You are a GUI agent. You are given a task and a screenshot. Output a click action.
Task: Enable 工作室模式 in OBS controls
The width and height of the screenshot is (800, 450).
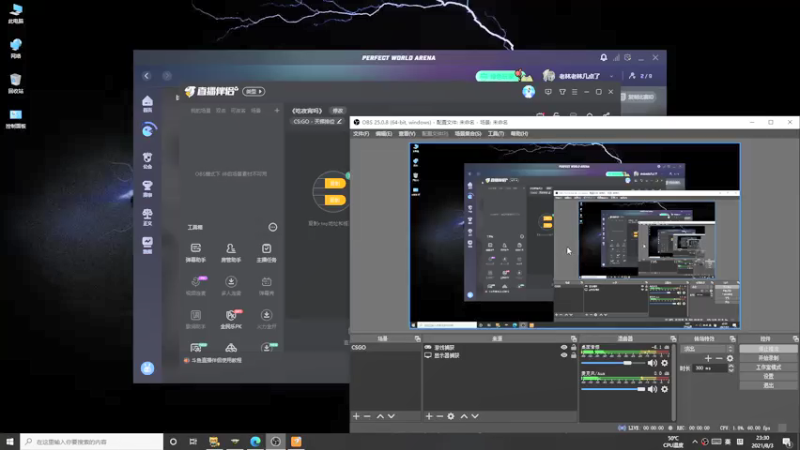tap(768, 367)
